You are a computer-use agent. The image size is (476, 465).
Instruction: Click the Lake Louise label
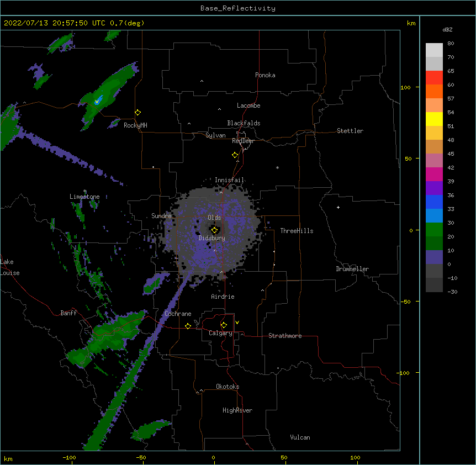click(x=10, y=267)
